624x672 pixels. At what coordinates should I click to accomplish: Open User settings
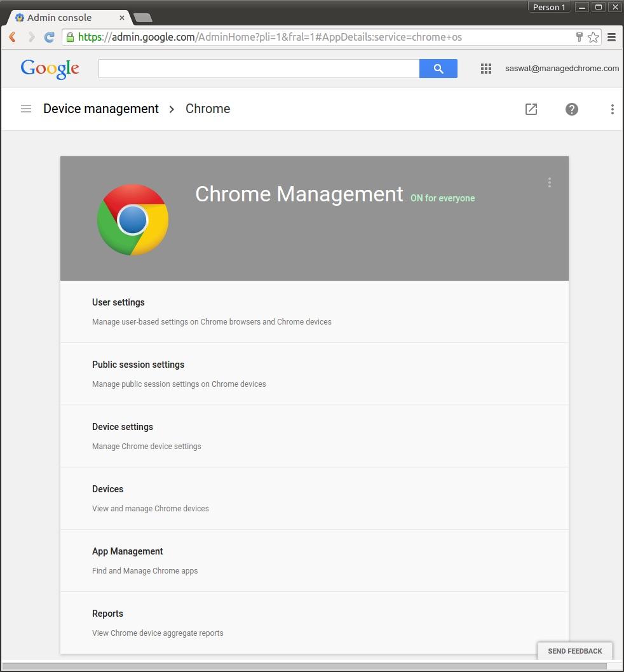tap(118, 302)
